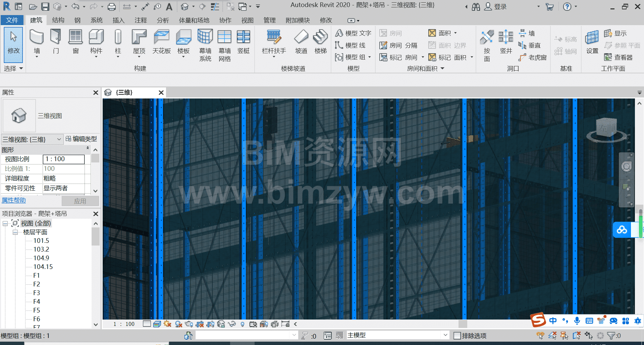Click the Undo icon in quick access toolbar
The height and width of the screenshot is (345, 644).
tap(75, 6)
